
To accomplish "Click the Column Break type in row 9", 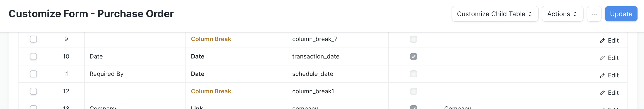I will coord(211,39).
